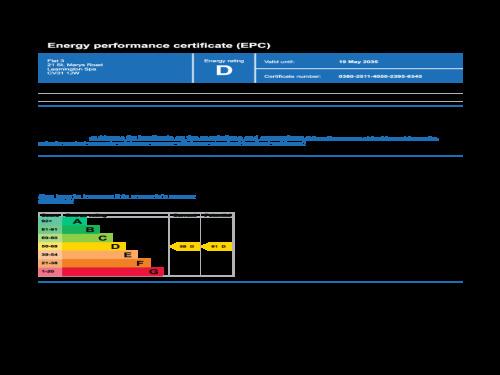Click the current rating yellow arrow marker

[x=185, y=247]
